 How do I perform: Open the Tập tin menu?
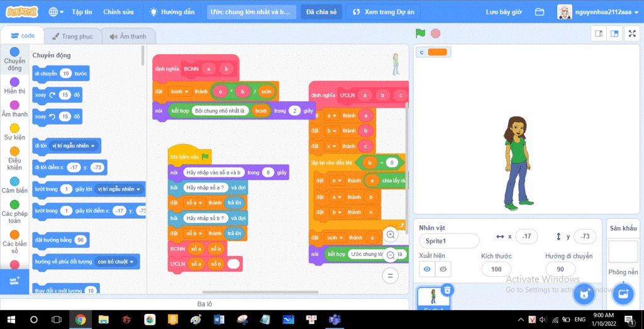82,12
